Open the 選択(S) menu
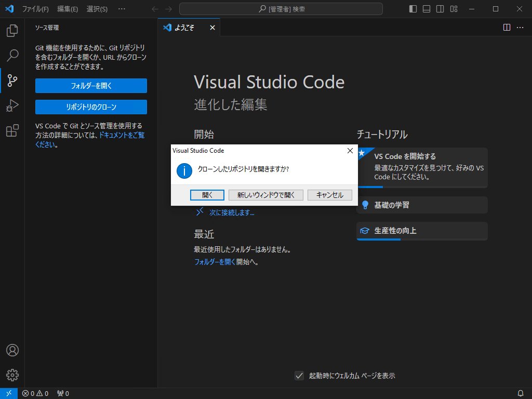 point(97,9)
